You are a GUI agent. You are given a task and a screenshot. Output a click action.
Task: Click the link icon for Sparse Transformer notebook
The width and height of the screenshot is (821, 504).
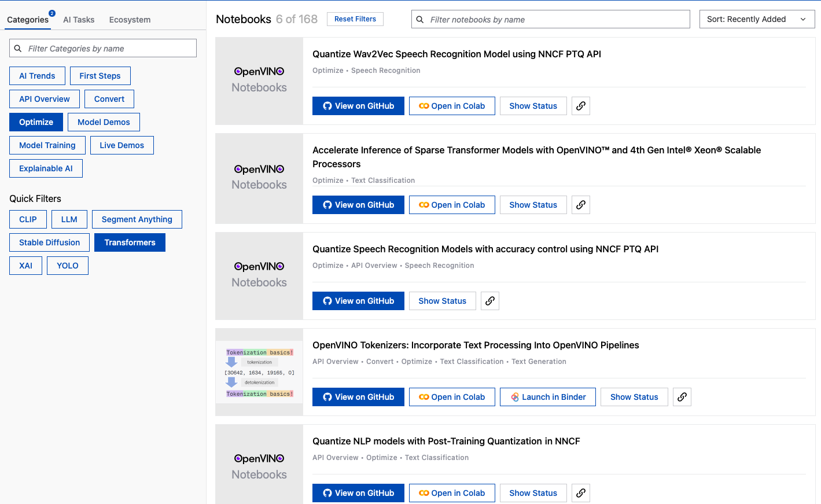click(580, 204)
